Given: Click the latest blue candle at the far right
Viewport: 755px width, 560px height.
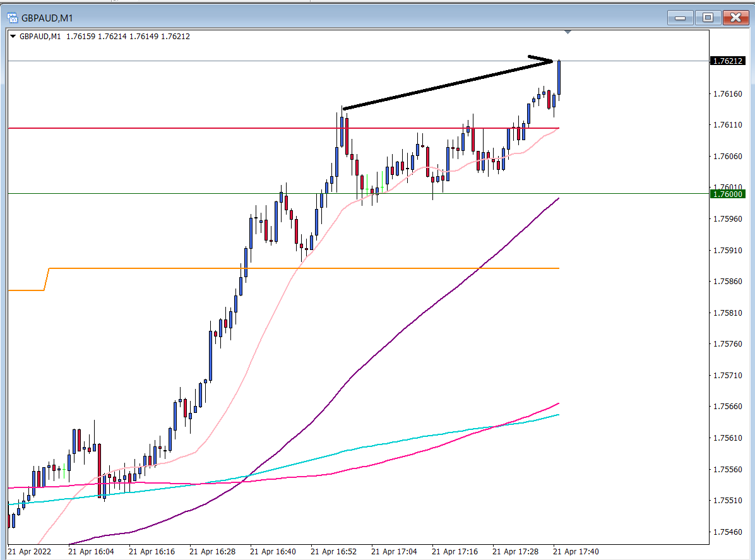Looking at the screenshot, I should coord(559,78).
